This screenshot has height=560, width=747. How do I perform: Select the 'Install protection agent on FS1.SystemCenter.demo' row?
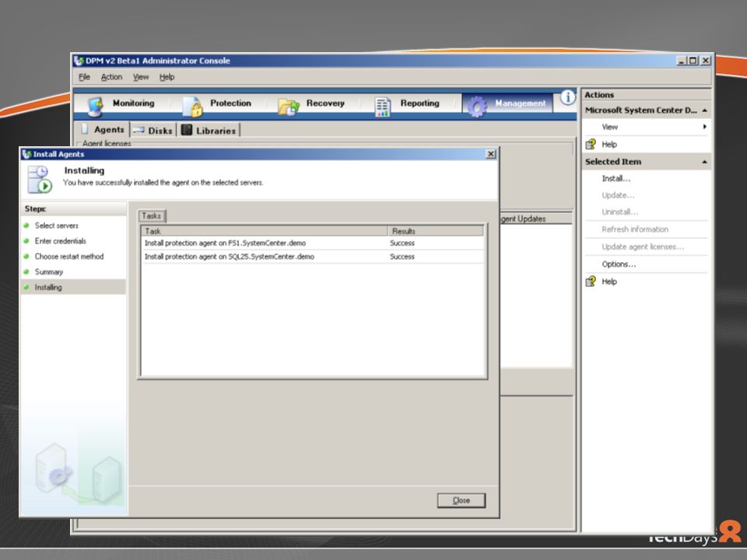[x=313, y=243]
